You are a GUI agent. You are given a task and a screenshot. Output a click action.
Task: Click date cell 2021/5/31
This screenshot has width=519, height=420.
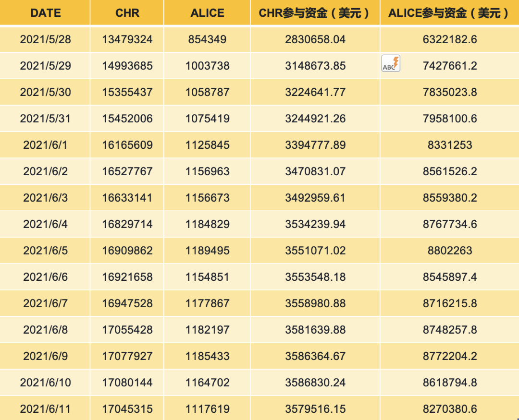coord(45,119)
